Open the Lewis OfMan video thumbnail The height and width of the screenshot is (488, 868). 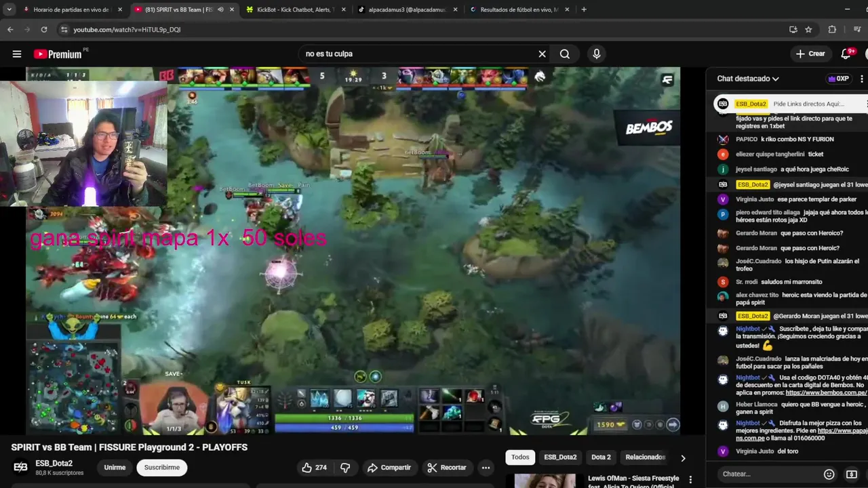click(545, 481)
